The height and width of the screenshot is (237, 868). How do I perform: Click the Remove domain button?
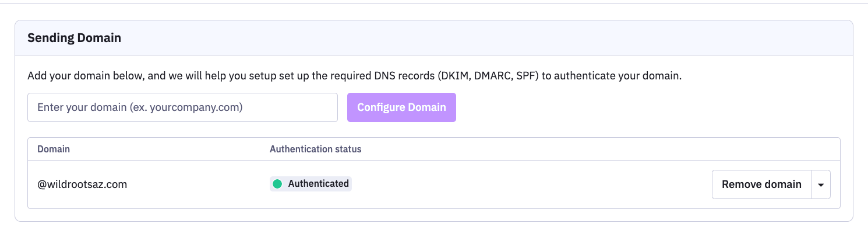tap(761, 184)
